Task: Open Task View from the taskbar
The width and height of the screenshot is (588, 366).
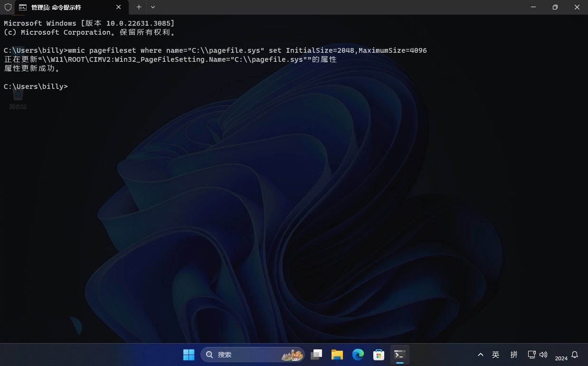Action: pyautogui.click(x=316, y=355)
